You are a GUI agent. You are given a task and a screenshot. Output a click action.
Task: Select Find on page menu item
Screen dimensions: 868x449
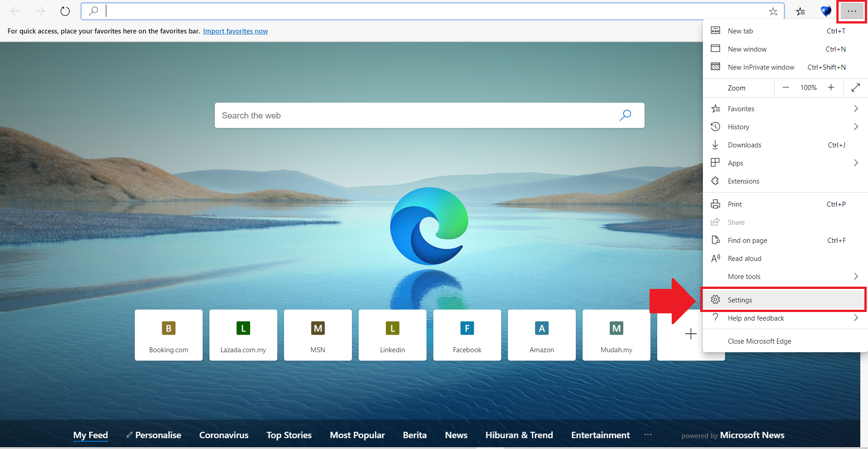pyautogui.click(x=785, y=241)
